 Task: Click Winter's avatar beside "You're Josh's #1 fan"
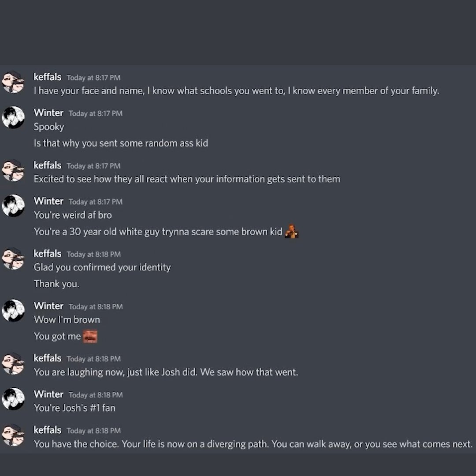(x=14, y=399)
